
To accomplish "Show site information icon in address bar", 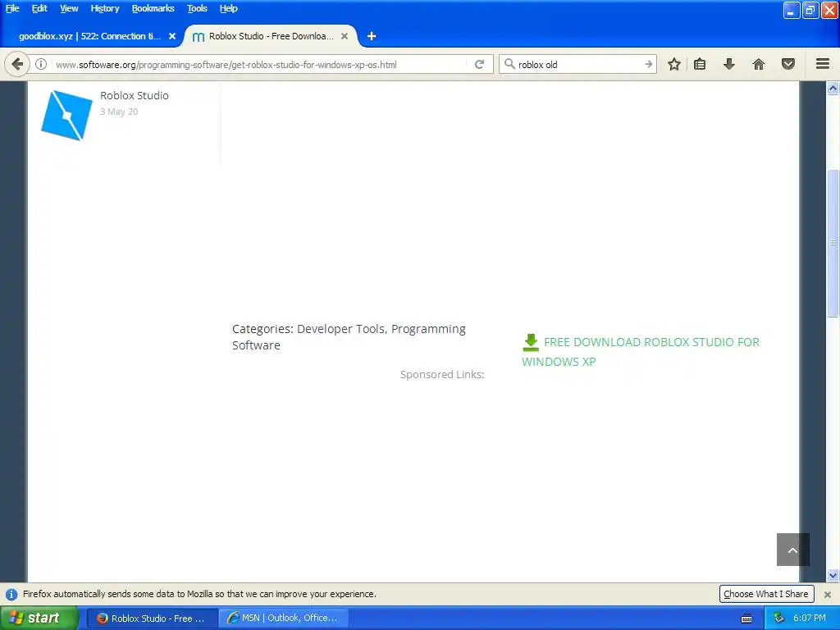I will pos(41,64).
